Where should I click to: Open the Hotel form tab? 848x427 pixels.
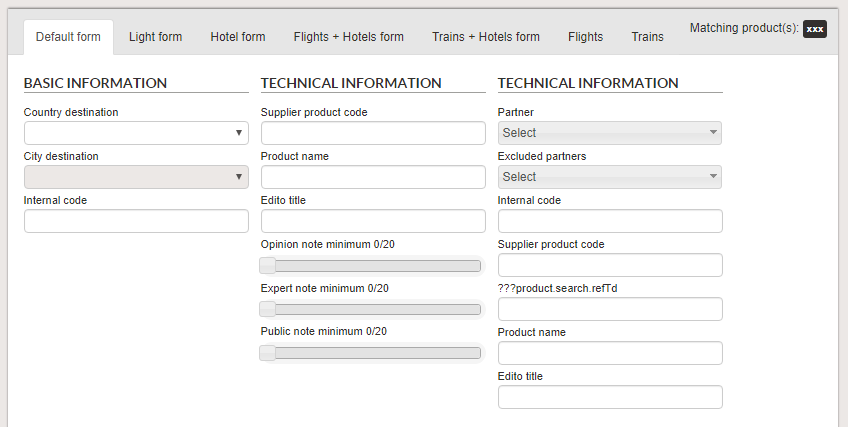238,37
